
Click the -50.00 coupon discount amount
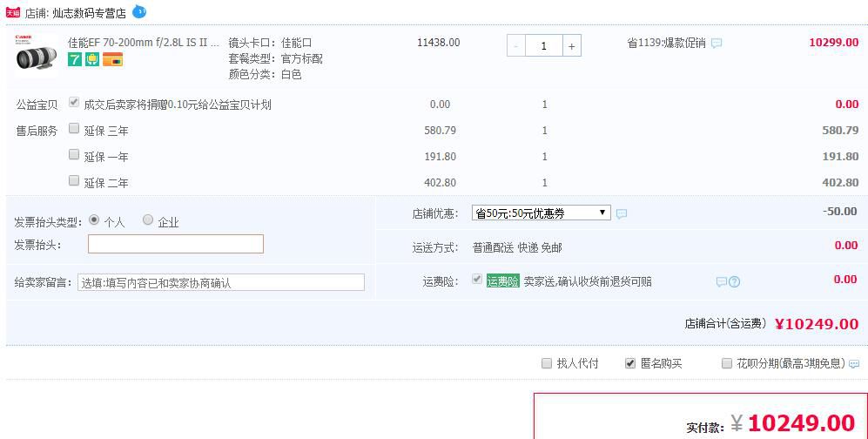pyautogui.click(x=840, y=212)
